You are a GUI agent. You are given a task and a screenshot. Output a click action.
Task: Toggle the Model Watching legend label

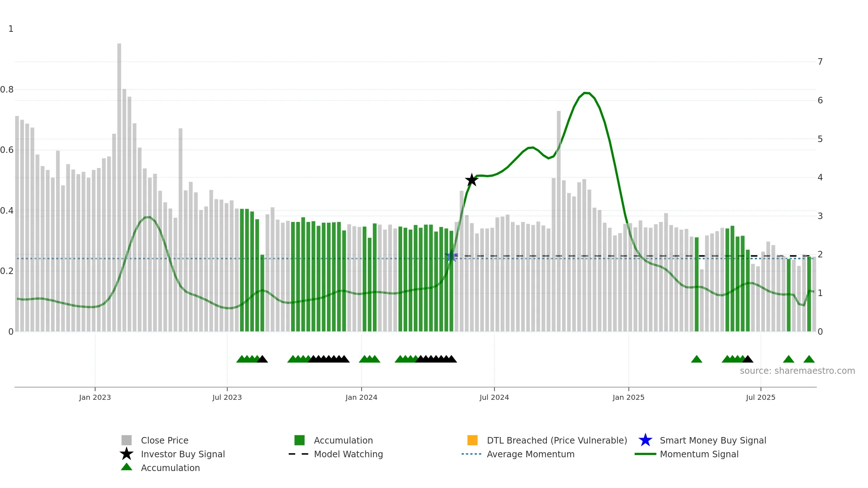click(x=348, y=454)
